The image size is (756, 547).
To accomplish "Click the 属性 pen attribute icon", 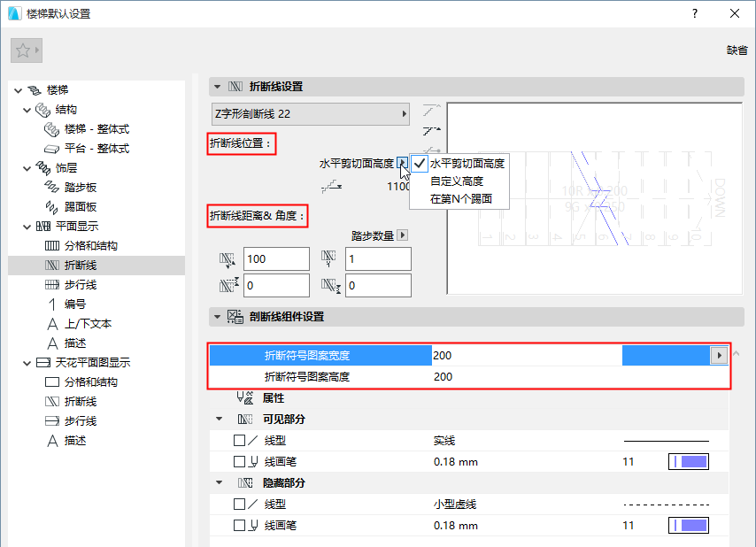I will point(245,398).
